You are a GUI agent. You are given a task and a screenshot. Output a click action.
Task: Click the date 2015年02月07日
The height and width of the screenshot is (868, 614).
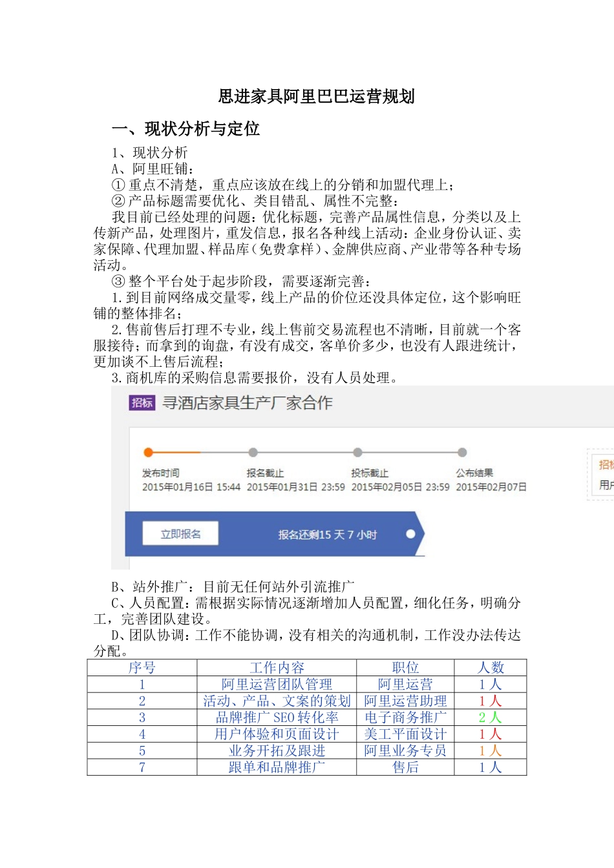point(491,487)
